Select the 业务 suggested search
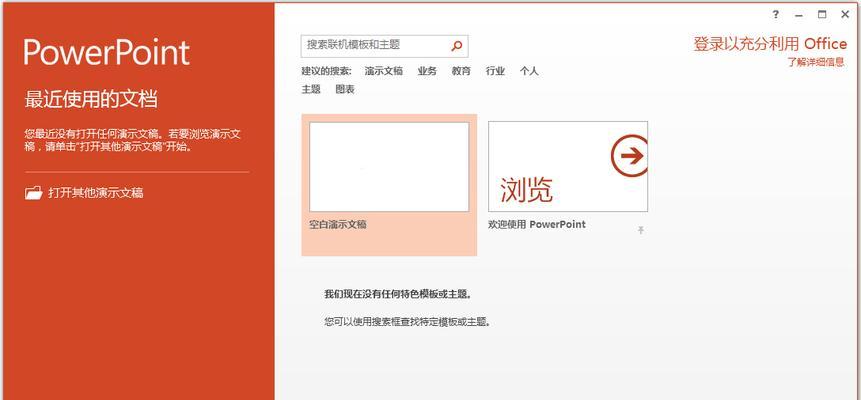This screenshot has width=861, height=400. coord(427,71)
